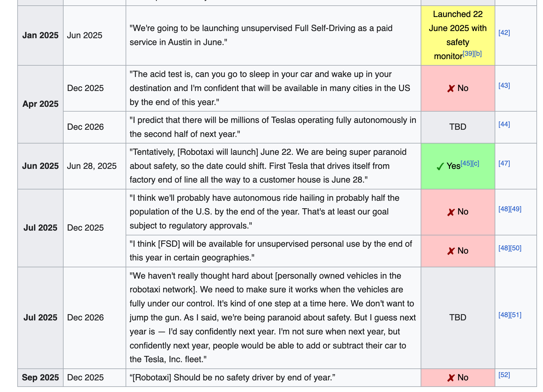Click red X icon beside the sleep-in-car quote
This screenshot has height=392, width=543.
(451, 89)
